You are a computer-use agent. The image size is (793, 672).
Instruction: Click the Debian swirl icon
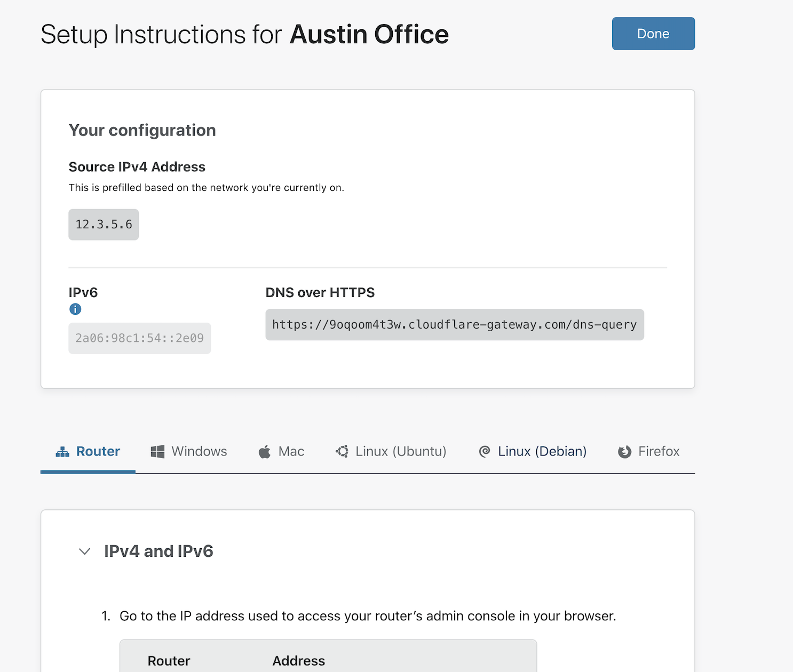pos(485,451)
